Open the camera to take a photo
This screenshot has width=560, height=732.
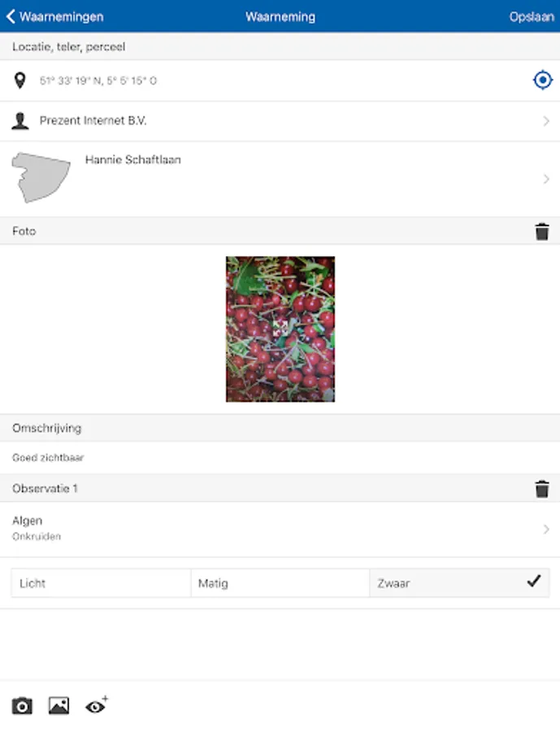tap(22, 706)
